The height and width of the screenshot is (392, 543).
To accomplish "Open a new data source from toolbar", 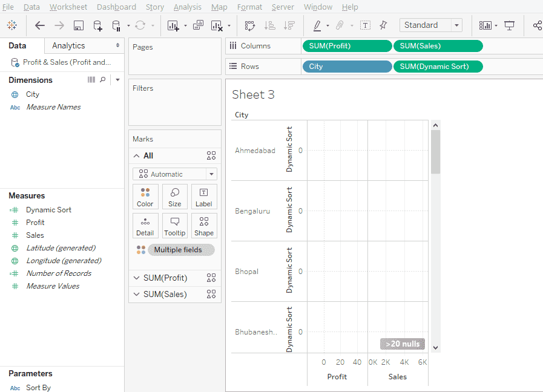I will [97, 25].
